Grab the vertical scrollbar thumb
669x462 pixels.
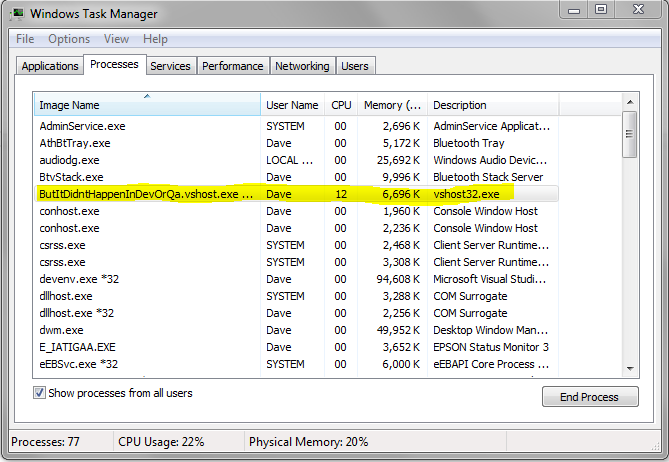coord(630,134)
